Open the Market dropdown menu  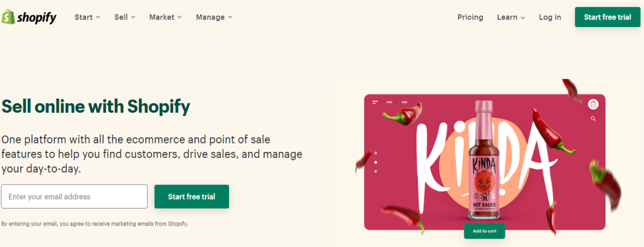165,17
